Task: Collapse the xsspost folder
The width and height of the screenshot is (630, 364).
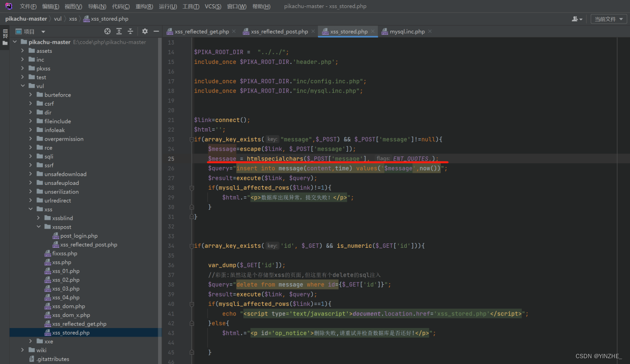Action: coord(39,227)
